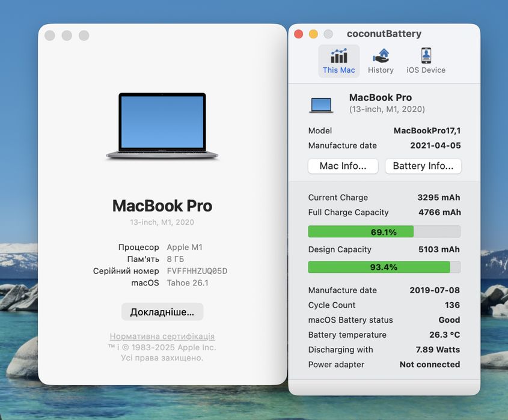Click the Mac manufacture date 2021-04-05

(x=435, y=145)
